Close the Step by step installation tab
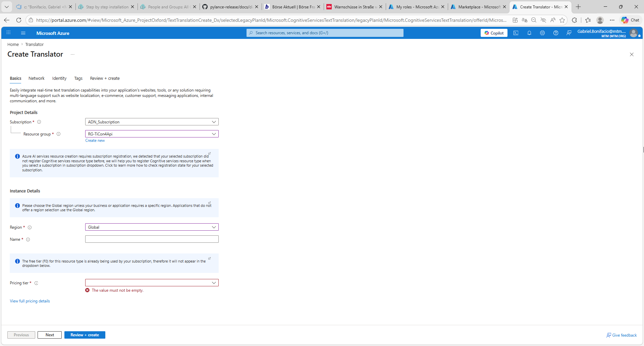This screenshot has height=346, width=644. point(132,7)
